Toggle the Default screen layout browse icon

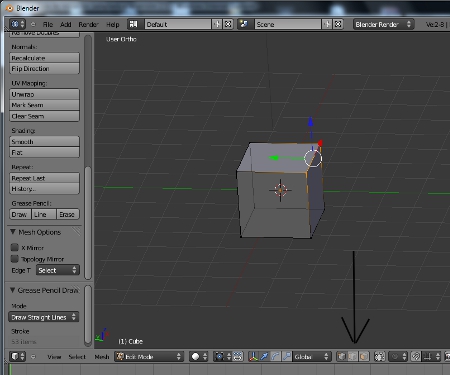coord(133,24)
